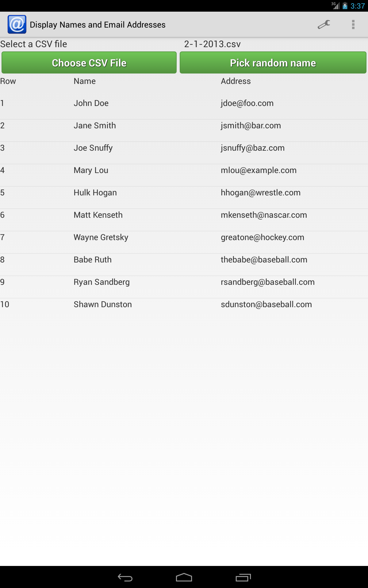The width and height of the screenshot is (368, 588).
Task: Open the three-dot overflow menu
Action: tap(353, 24)
